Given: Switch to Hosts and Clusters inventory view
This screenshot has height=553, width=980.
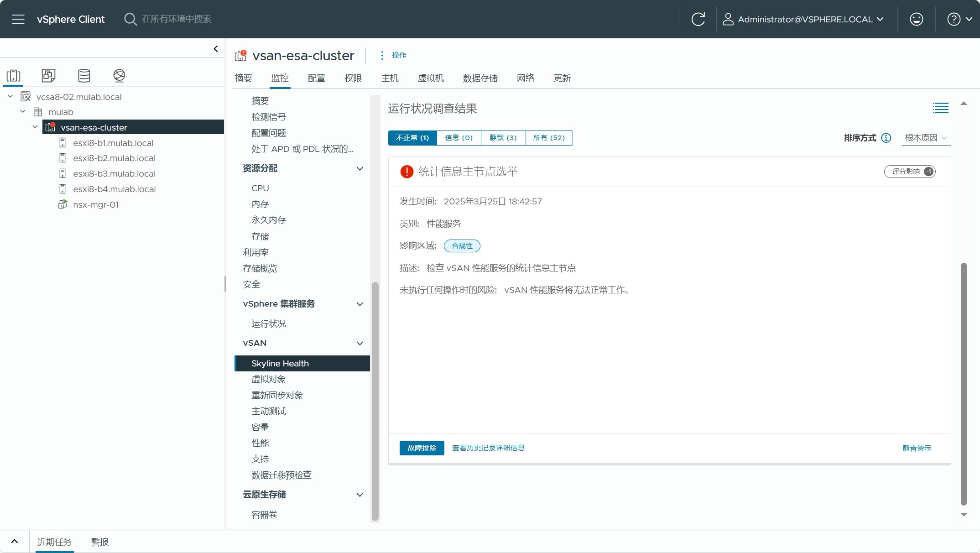Looking at the screenshot, I should [x=14, y=75].
